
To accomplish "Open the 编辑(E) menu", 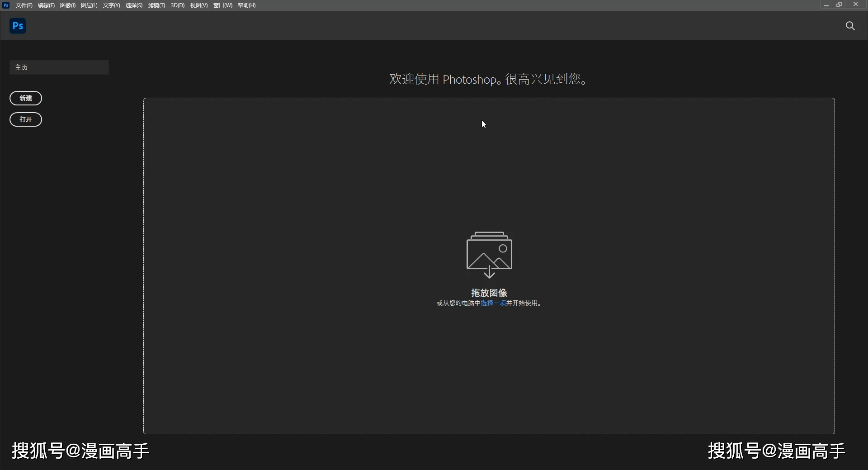I will click(x=46, y=5).
